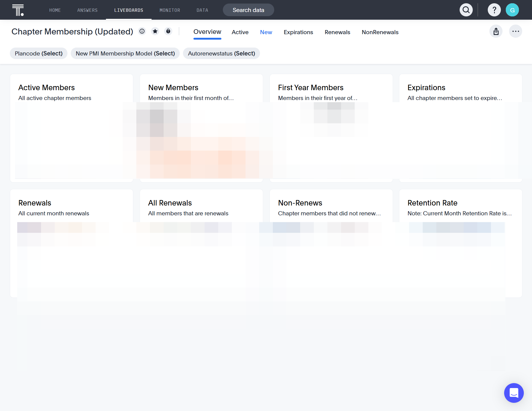Switch to the Expirations tab
Screen dimensions: 532x411
[x=298, y=32]
